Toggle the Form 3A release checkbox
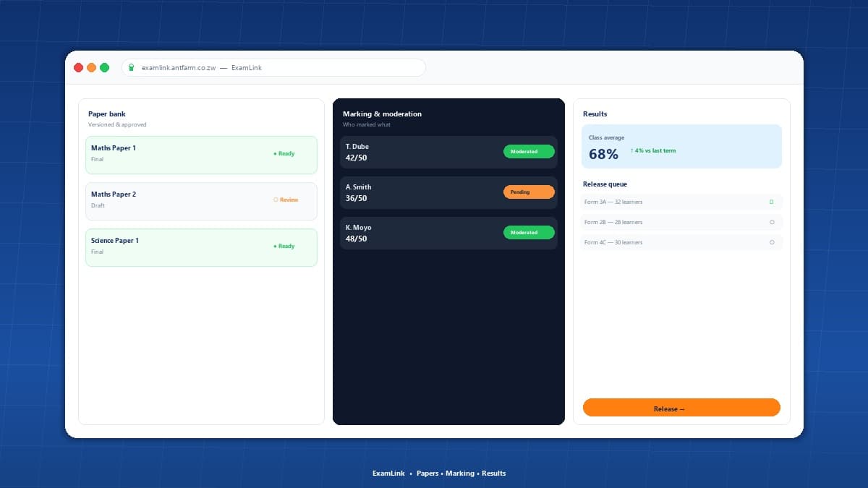The image size is (868, 488). point(772,202)
